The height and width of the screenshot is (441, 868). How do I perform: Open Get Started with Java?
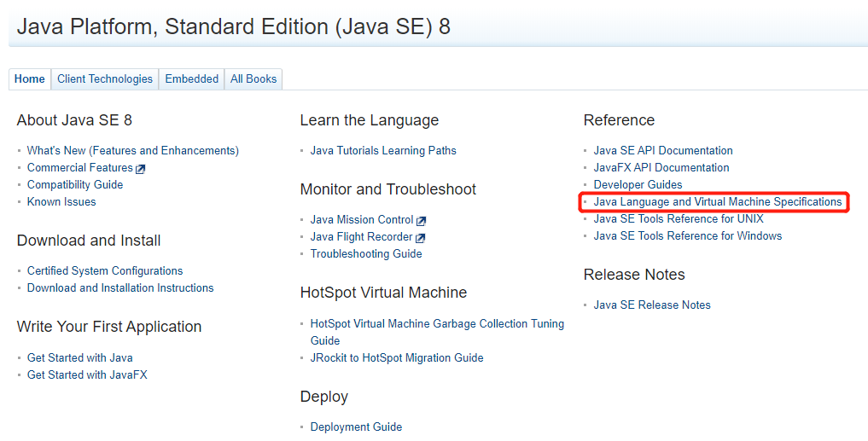80,358
